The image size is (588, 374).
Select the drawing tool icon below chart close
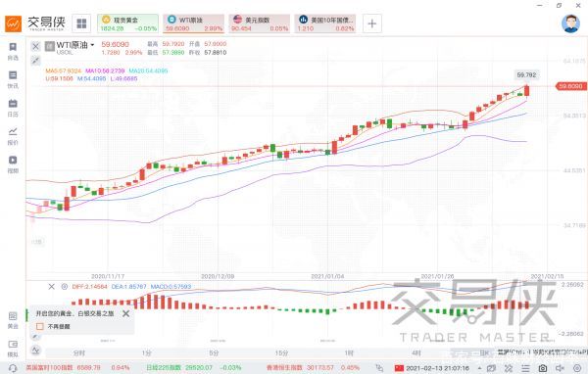pos(35,61)
